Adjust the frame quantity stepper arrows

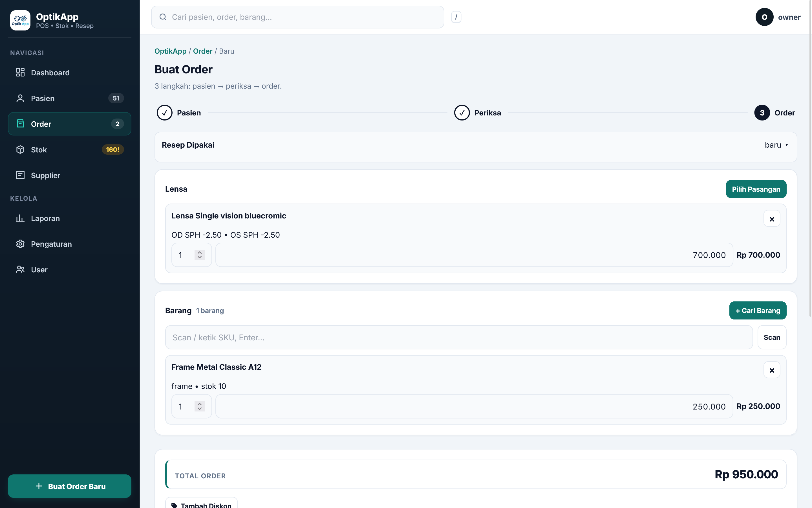[x=199, y=406]
